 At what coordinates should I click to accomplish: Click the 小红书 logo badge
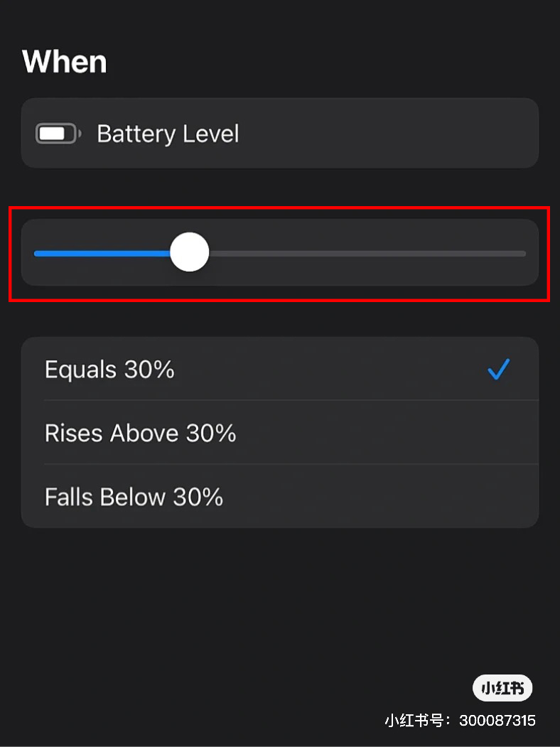(502, 688)
